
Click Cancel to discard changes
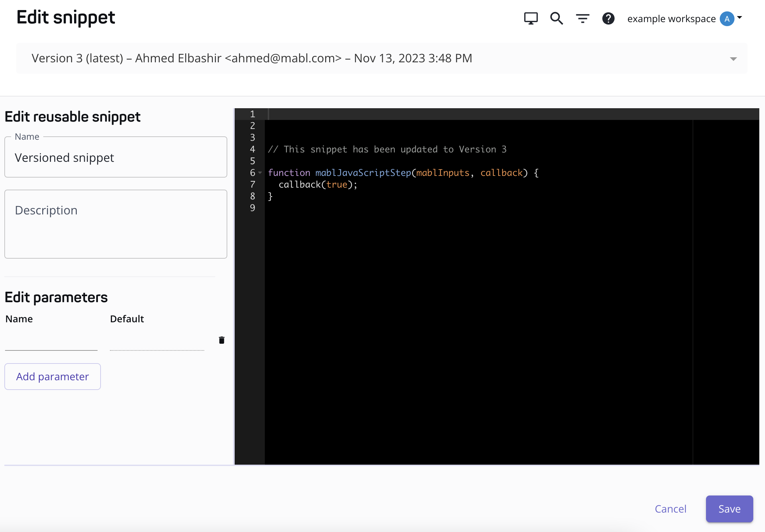(x=670, y=509)
